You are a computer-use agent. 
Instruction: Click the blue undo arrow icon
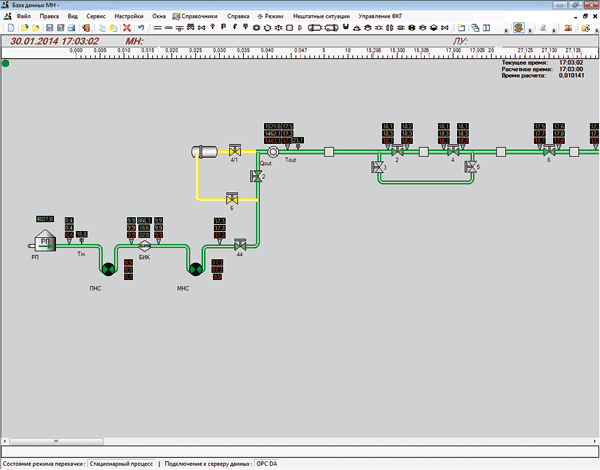tap(141, 28)
